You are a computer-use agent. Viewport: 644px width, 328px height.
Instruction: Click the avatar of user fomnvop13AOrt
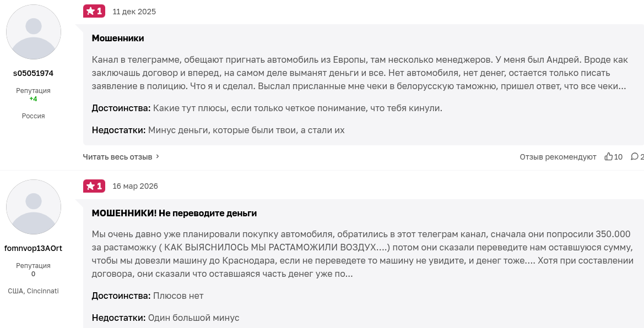click(34, 207)
